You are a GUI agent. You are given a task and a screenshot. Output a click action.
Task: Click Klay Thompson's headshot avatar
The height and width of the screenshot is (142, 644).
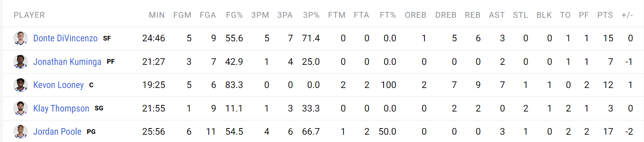20,108
